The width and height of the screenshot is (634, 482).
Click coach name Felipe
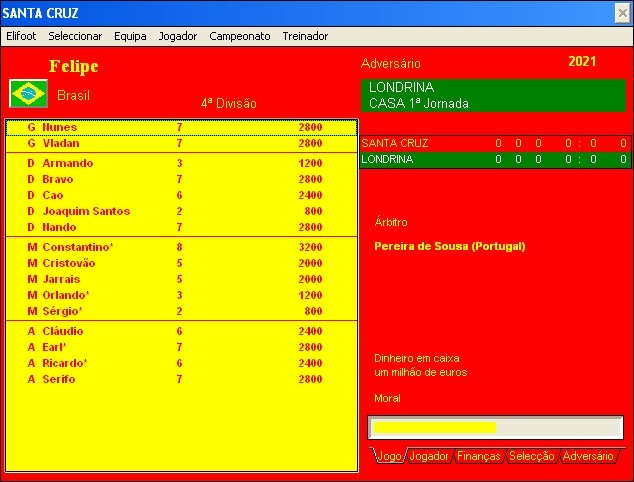[x=74, y=66]
